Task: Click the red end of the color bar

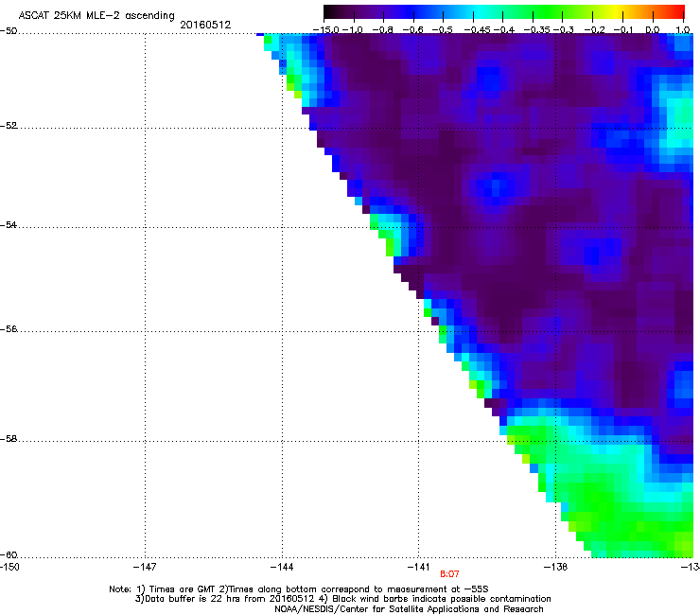Action: tap(677, 12)
